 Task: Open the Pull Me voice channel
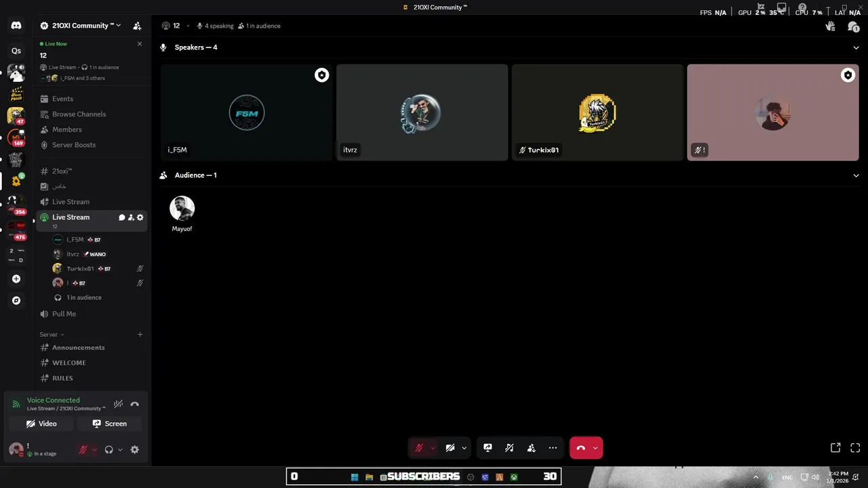coord(91,314)
